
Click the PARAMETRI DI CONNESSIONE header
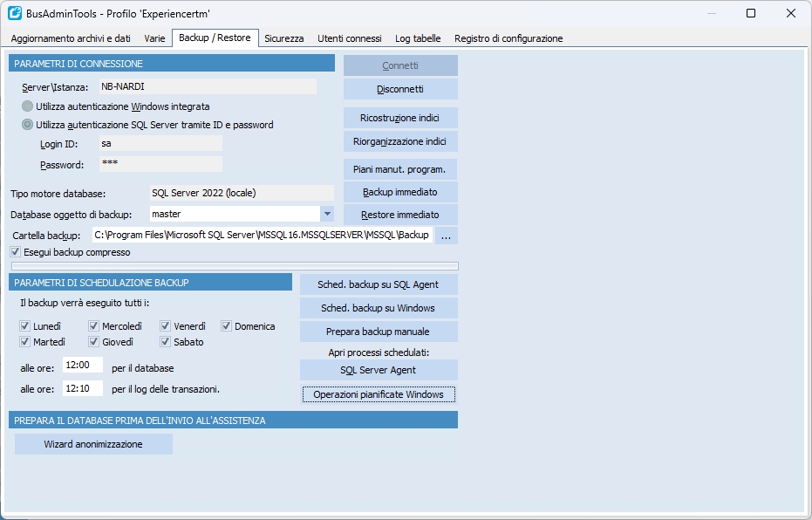172,64
